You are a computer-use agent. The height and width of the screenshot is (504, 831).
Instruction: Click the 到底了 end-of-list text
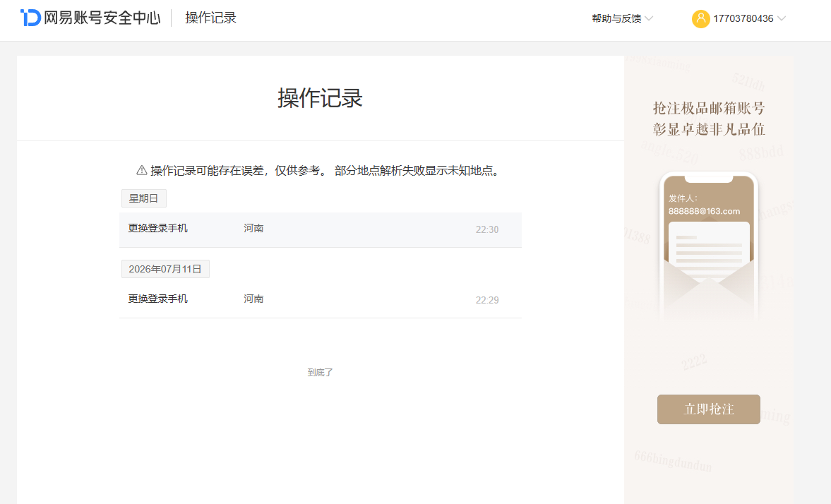pyautogui.click(x=320, y=373)
